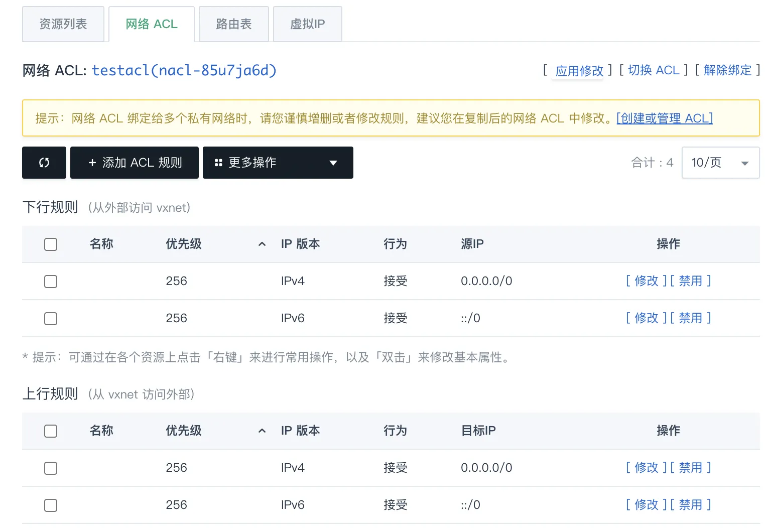Screen dimensions: 770x532
Task: Click 禁用 for 上行规则 IPv6 row
Action: tap(691, 505)
